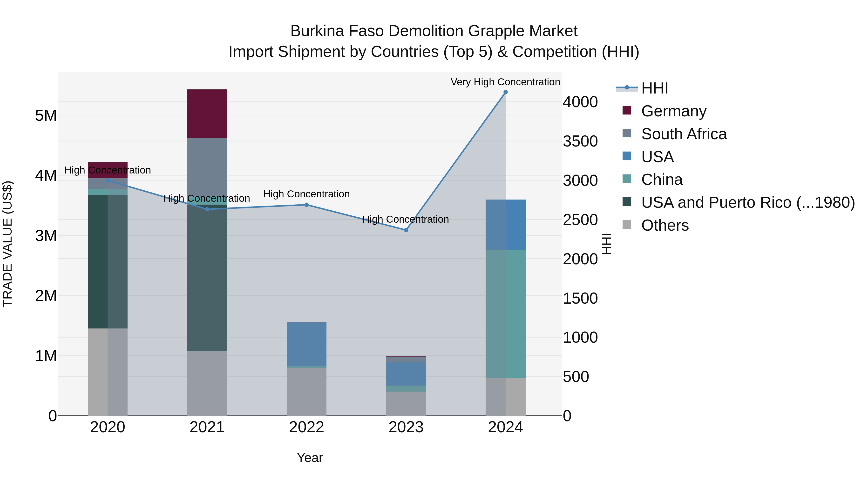Click the 2021 x-axis tick label

coord(207,427)
